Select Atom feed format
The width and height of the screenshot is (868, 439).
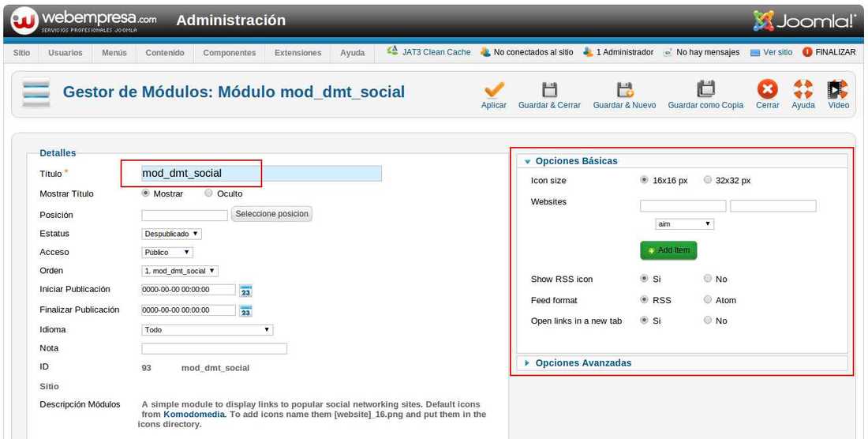[x=708, y=299]
